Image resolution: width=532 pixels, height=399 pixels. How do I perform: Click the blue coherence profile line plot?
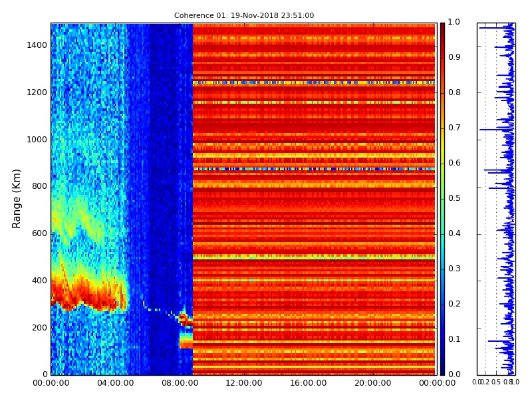tap(496, 199)
